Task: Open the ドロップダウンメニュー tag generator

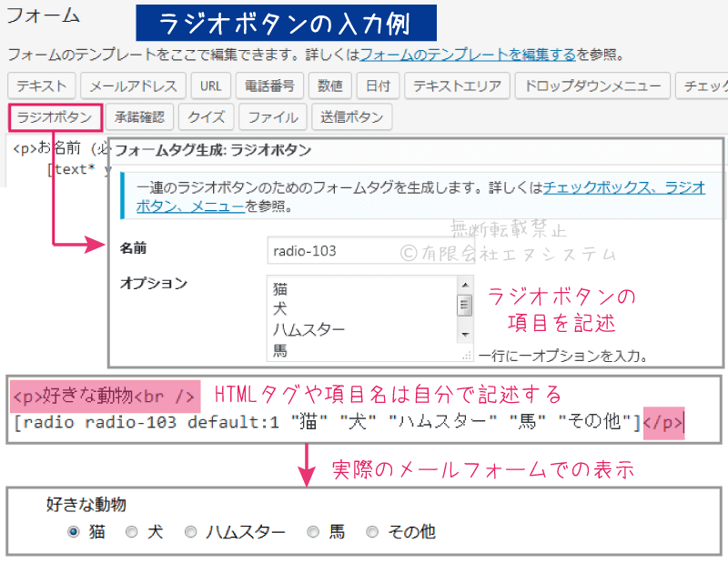Action: 592,85
